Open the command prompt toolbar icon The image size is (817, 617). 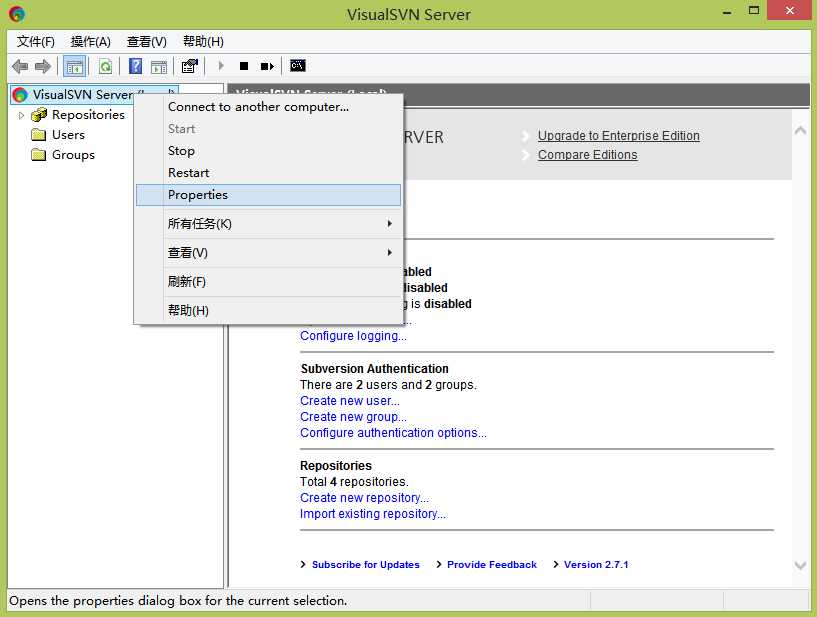coord(298,66)
